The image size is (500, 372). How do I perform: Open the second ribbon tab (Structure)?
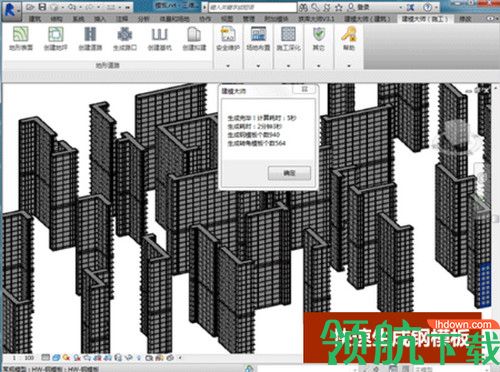[56, 19]
